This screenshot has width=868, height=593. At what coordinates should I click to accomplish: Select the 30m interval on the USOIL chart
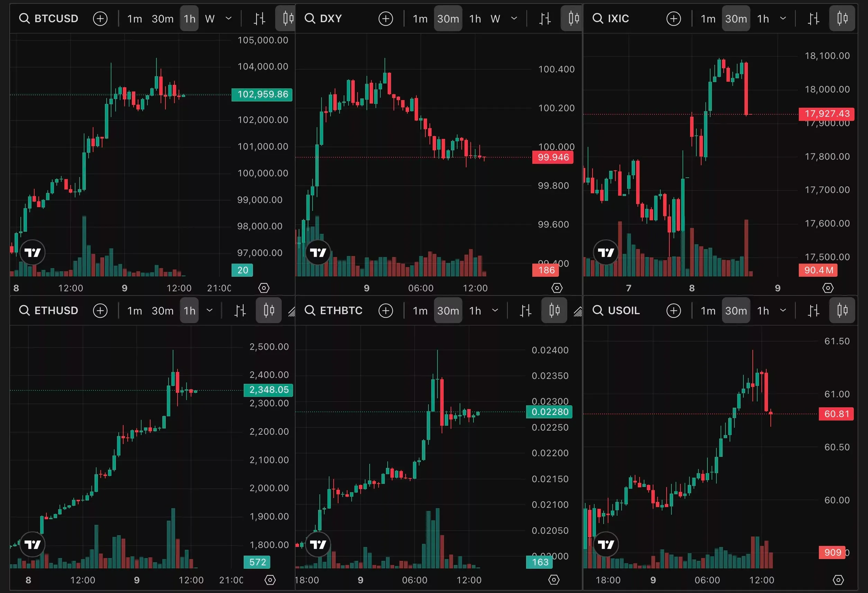pyautogui.click(x=736, y=310)
